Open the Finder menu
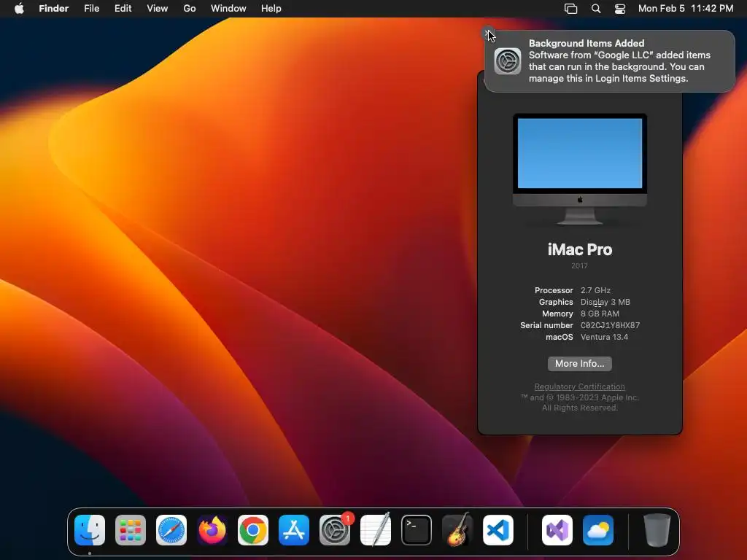 coord(54,9)
